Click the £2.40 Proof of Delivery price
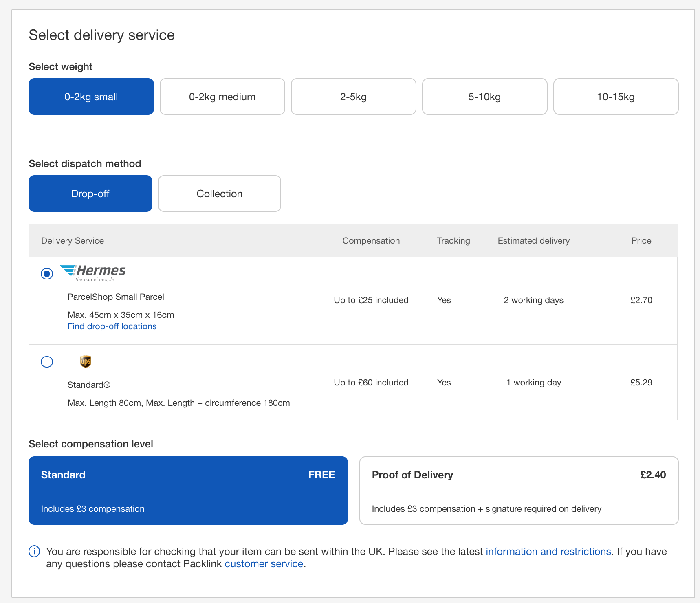700x603 pixels. coord(653,475)
